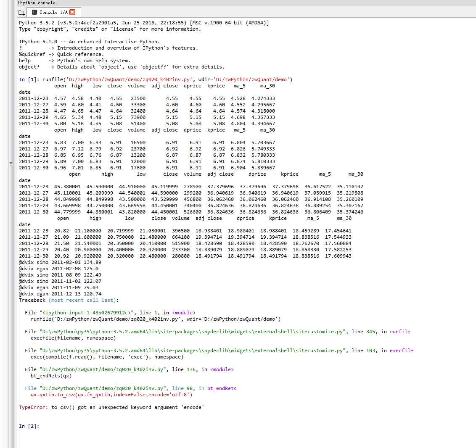Open the sitecustomize.py path at line 845

(193, 332)
